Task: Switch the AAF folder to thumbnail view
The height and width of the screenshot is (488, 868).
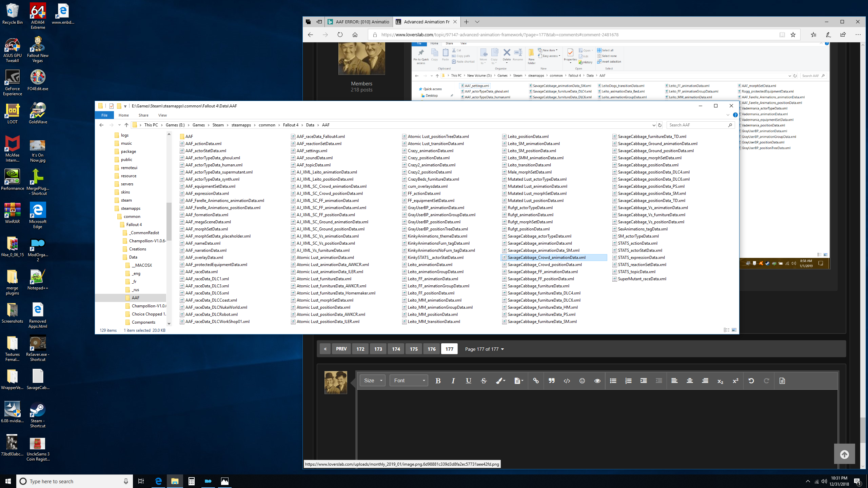Action: click(734, 330)
